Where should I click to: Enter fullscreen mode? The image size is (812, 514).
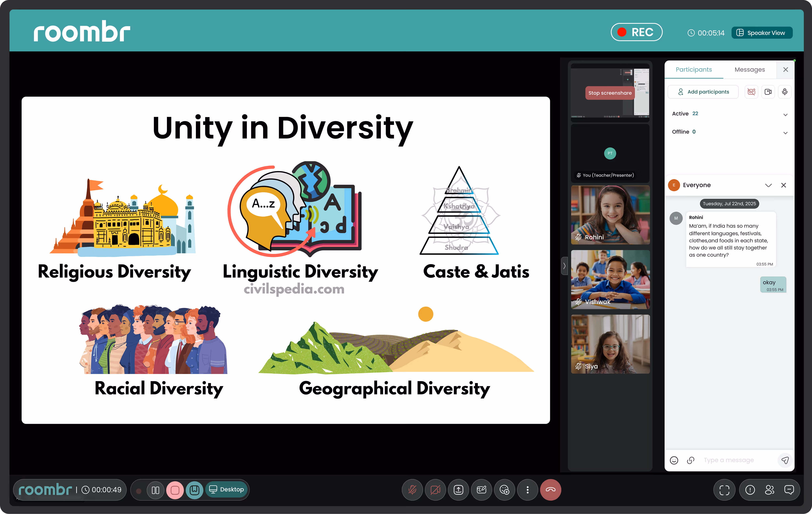pos(724,490)
